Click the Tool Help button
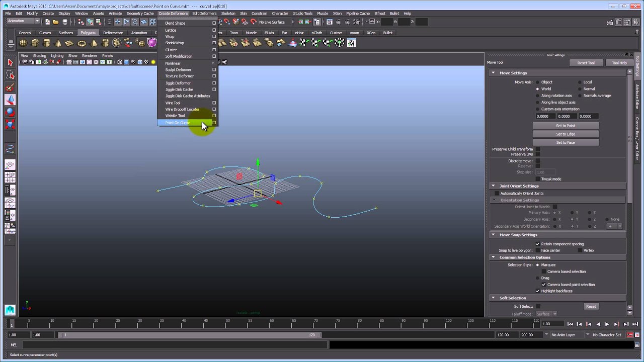Image resolution: width=644 pixels, height=362 pixels. pos(619,63)
